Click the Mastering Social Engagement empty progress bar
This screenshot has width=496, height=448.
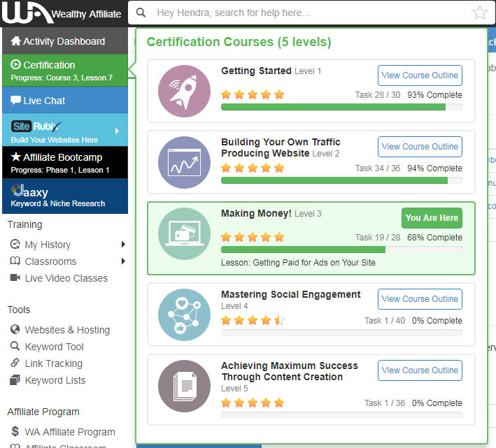pos(341,333)
